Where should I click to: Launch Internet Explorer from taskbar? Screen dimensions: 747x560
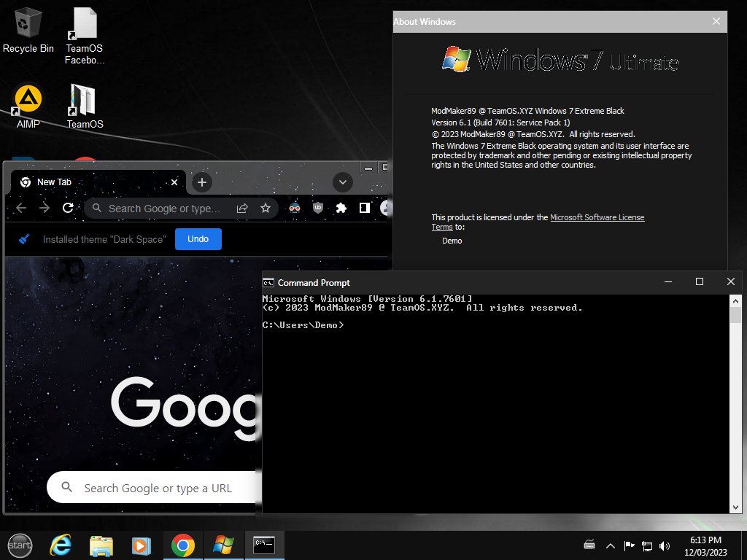click(x=61, y=545)
